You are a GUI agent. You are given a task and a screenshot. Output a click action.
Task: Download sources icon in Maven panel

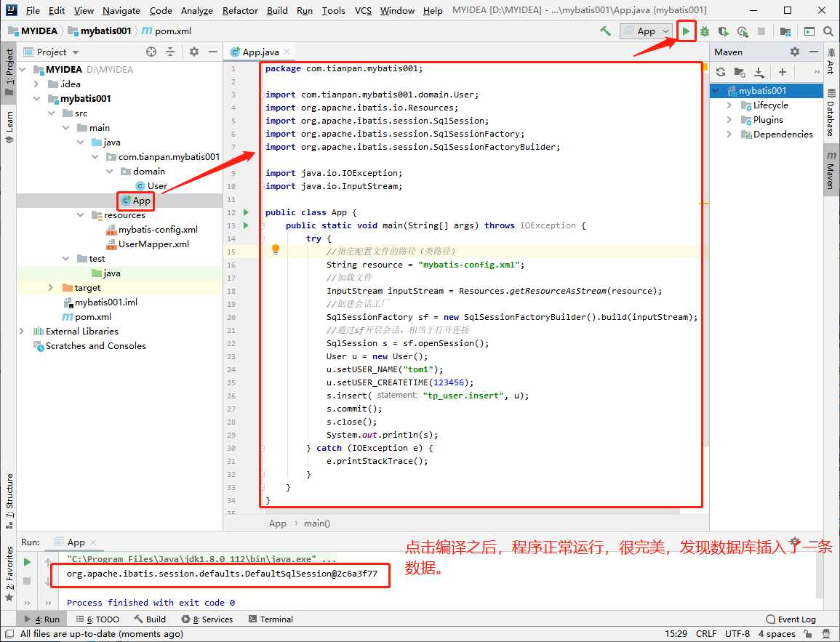(x=759, y=72)
